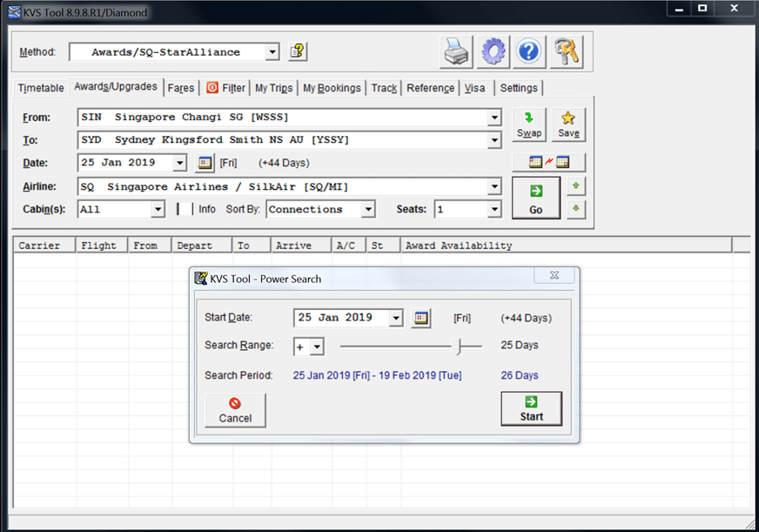This screenshot has height=532, width=759.
Task: Expand the Airline dropdown
Action: pyautogui.click(x=494, y=186)
